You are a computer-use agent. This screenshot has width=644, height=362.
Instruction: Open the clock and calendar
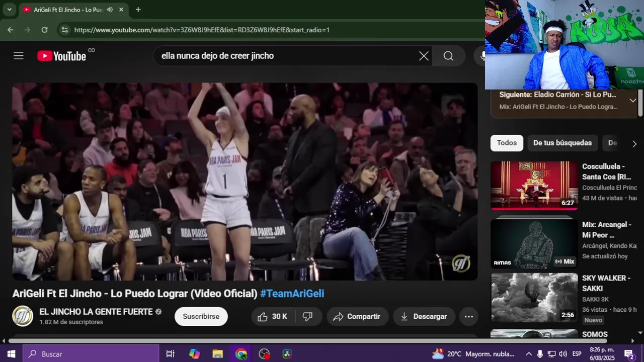click(x=602, y=354)
